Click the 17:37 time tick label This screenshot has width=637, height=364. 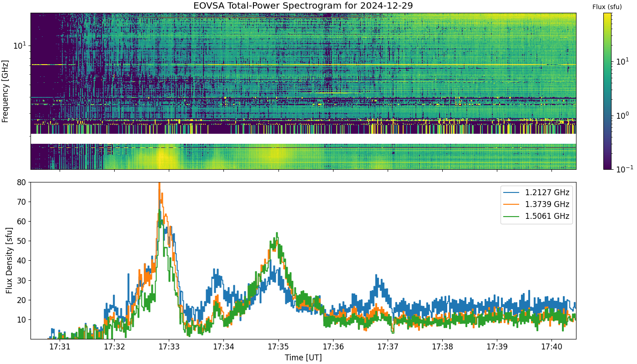click(x=388, y=347)
